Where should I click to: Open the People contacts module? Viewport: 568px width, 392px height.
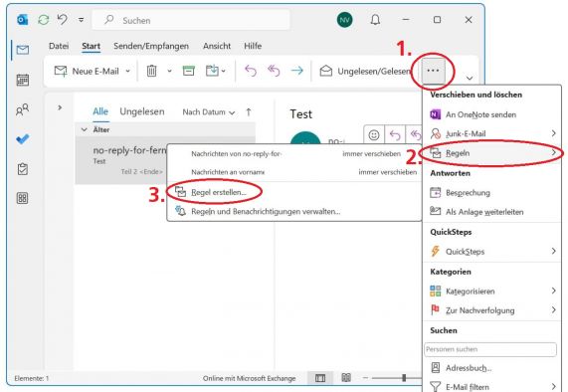coord(23,109)
